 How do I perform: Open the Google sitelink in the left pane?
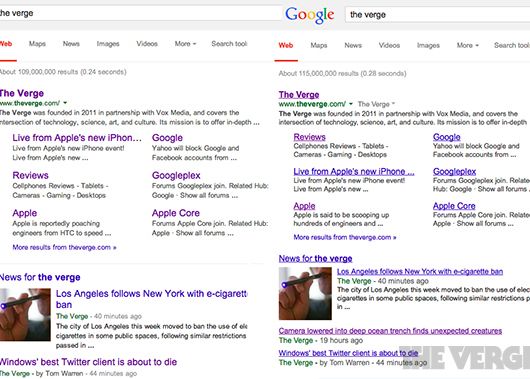(x=167, y=138)
